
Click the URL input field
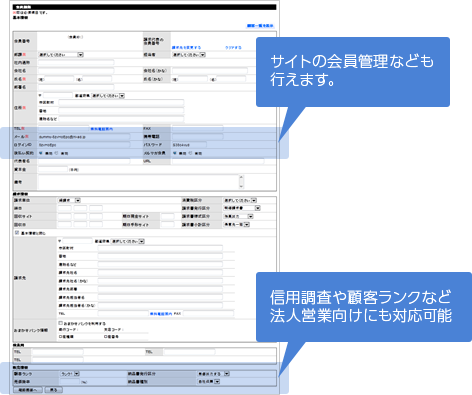pos(218,161)
